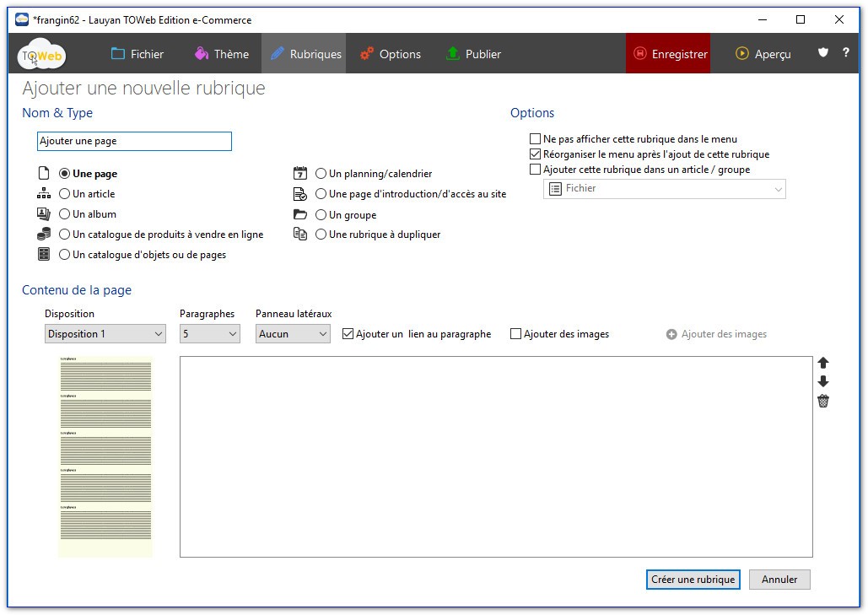Click the rubrique name text field
This screenshot has width=868, height=615.
click(x=134, y=142)
